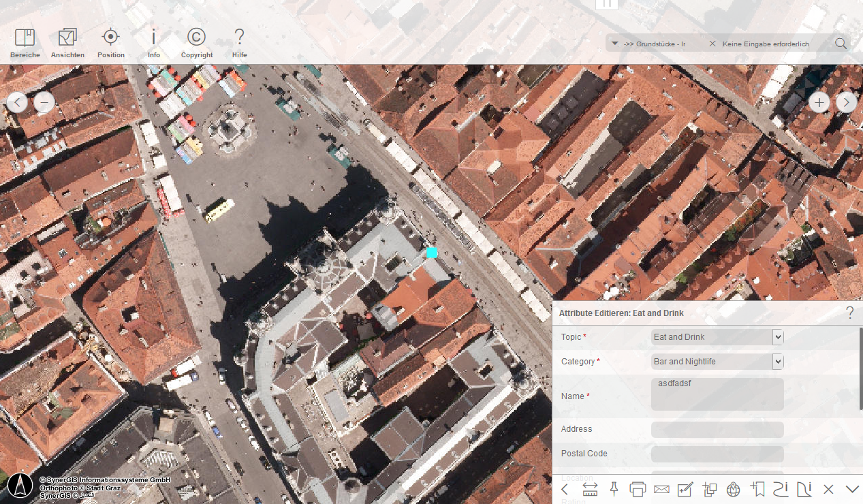Expand the Topic dropdown
The width and height of the screenshot is (863, 504).
tap(777, 337)
